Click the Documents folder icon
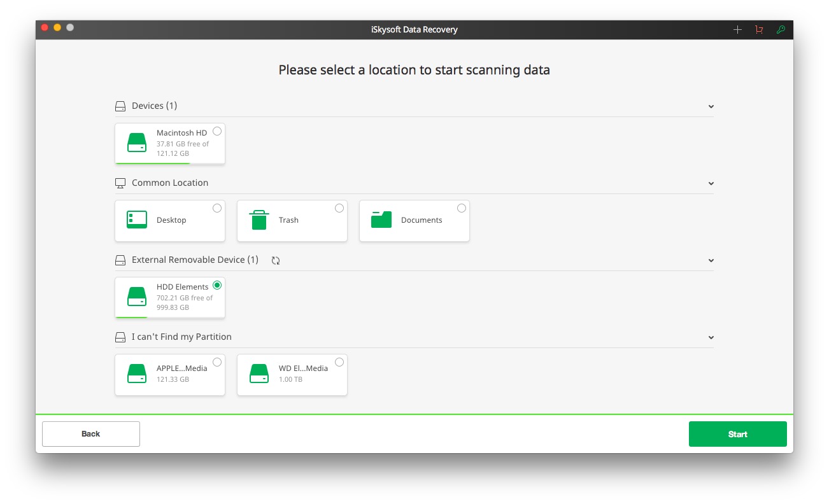This screenshot has height=504, width=829. 381,220
